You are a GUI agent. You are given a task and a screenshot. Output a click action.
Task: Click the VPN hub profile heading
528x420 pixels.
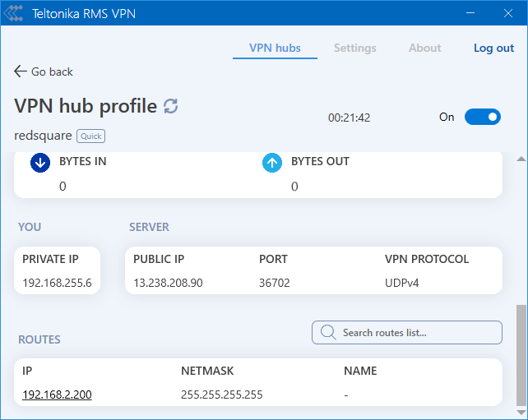(x=86, y=106)
